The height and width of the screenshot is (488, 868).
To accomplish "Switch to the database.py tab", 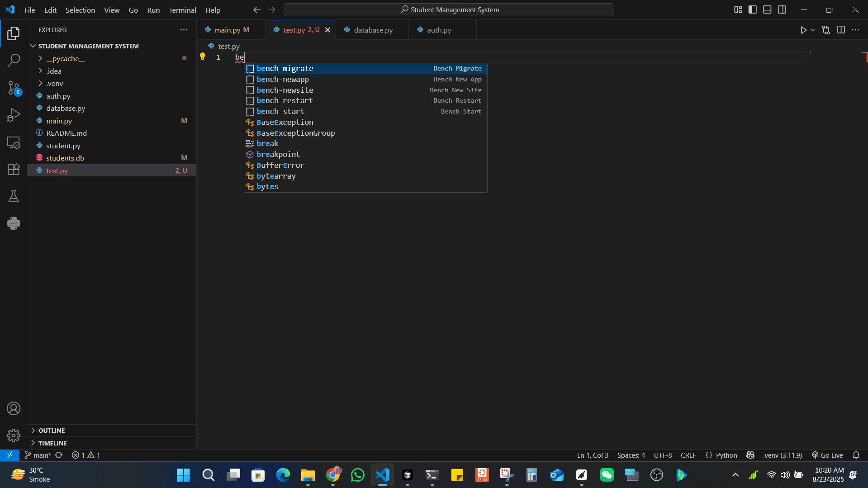I will (373, 30).
